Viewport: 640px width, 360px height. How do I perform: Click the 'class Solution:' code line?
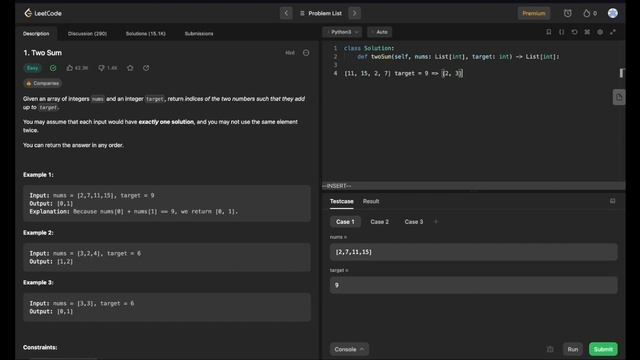click(x=369, y=48)
